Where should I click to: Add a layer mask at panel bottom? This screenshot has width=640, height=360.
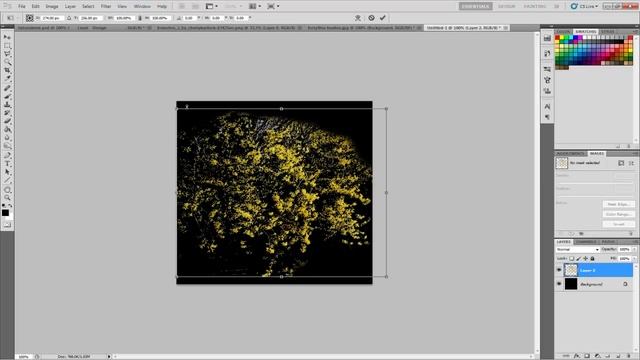tap(587, 356)
